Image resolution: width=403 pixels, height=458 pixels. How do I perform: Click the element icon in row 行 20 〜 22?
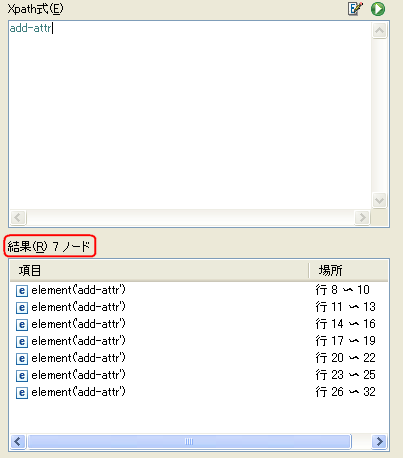point(22,359)
